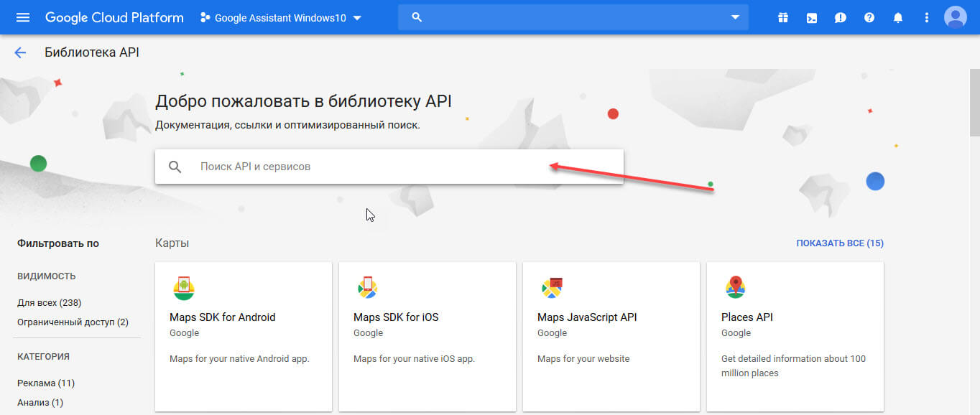Filter by Для всех (238)
Viewport: 980px width, 415px height.
pos(49,303)
